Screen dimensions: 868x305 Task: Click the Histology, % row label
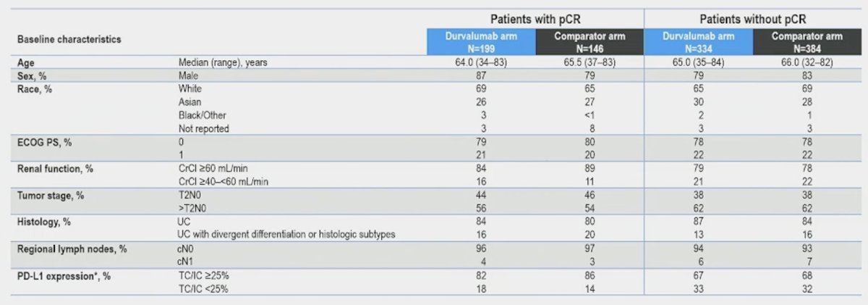[x=43, y=222]
